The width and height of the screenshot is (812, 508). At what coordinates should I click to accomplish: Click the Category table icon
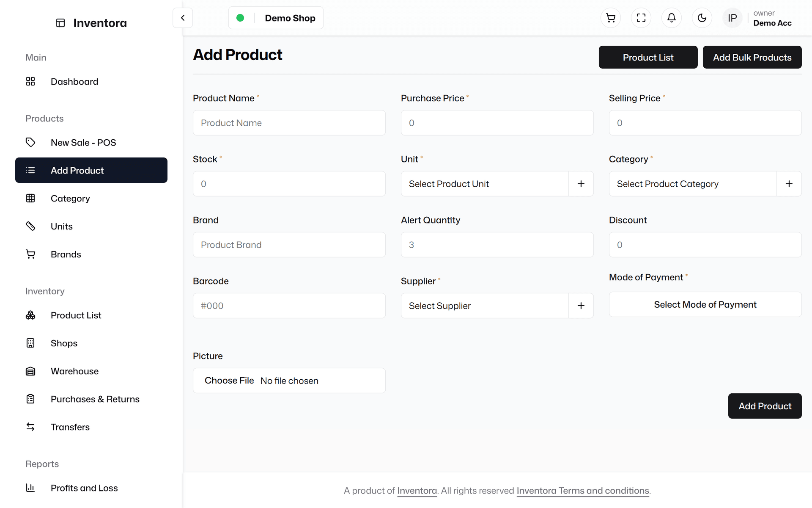(30, 198)
